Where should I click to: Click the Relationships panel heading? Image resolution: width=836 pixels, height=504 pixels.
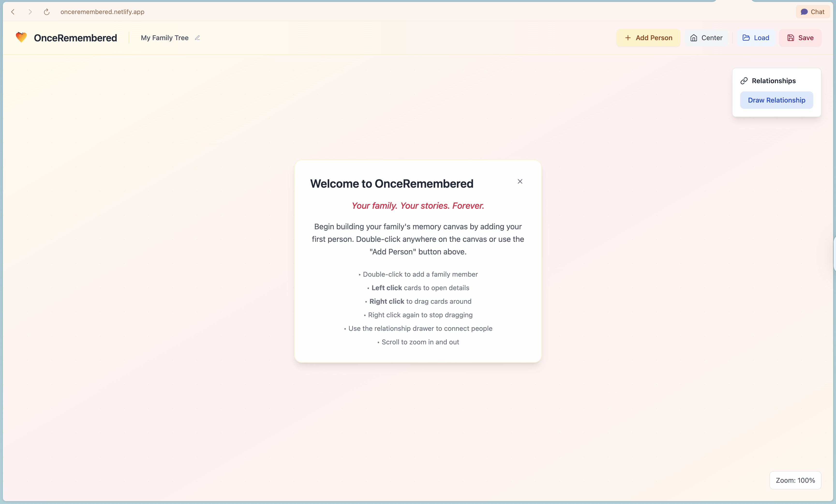[x=774, y=81]
